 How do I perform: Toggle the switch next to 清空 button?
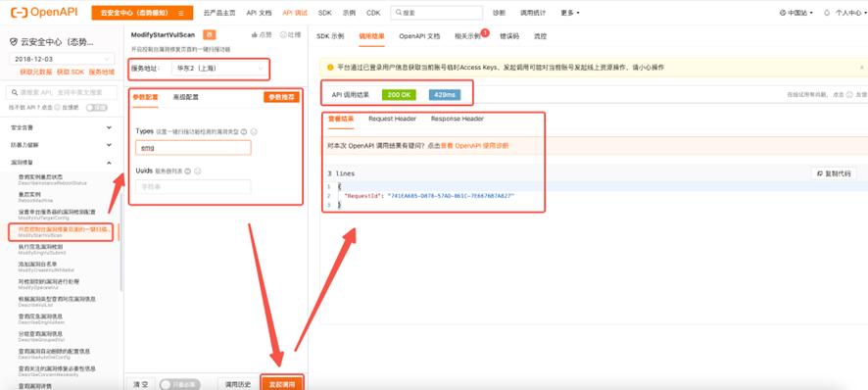pyautogui.click(x=179, y=384)
